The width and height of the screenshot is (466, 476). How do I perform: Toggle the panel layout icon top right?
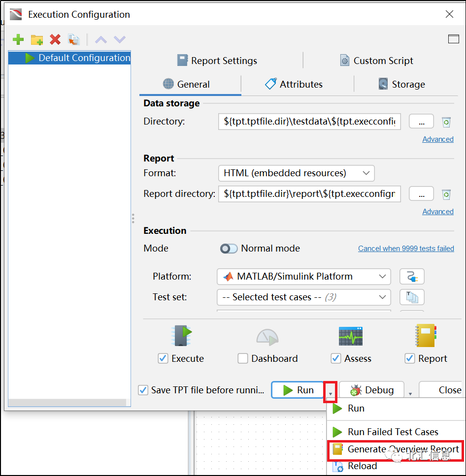coord(453,39)
